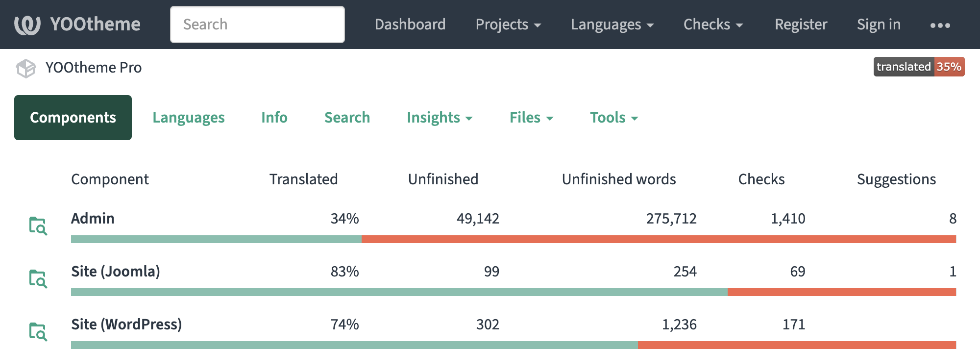Sort by the Suggestions column header
This screenshot has width=980, height=349.
tap(896, 179)
